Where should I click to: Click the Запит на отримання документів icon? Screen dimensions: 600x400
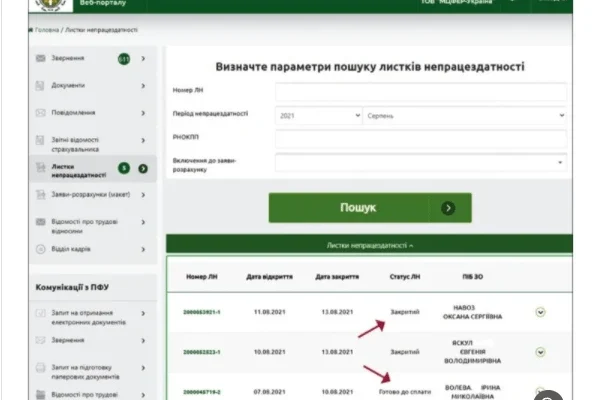tap(40, 313)
